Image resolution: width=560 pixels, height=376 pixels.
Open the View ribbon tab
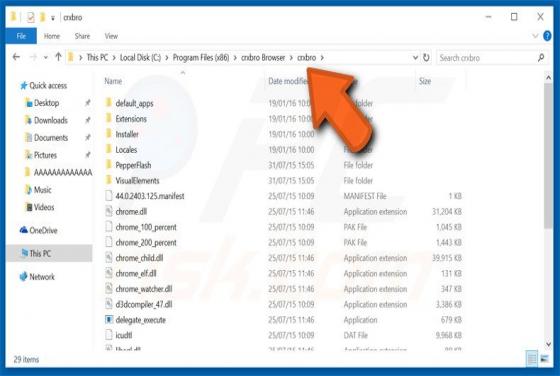click(x=111, y=36)
